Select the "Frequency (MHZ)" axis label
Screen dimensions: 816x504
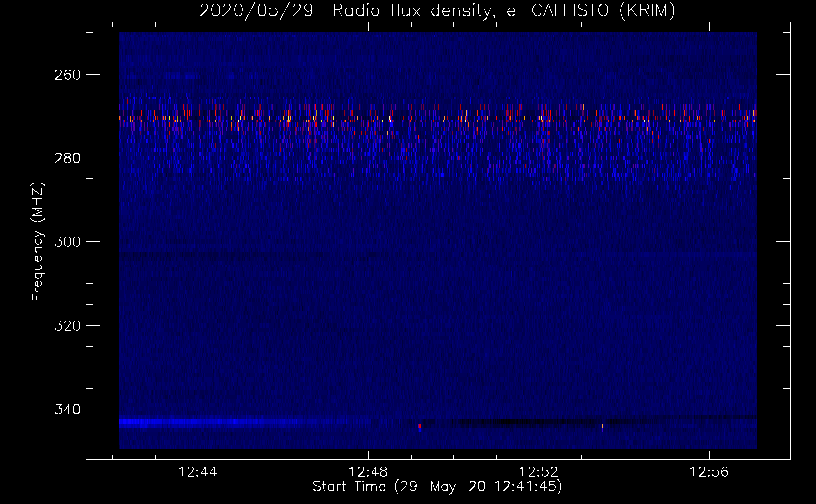point(38,242)
